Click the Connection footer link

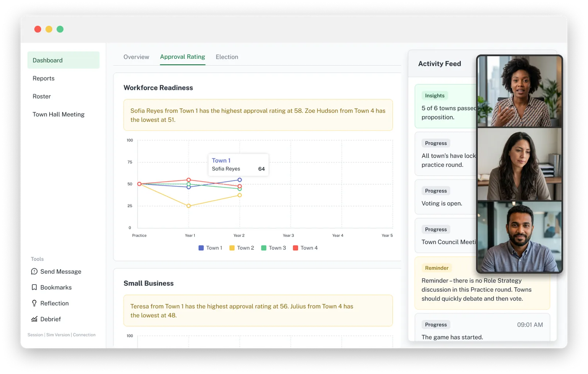[x=84, y=335]
